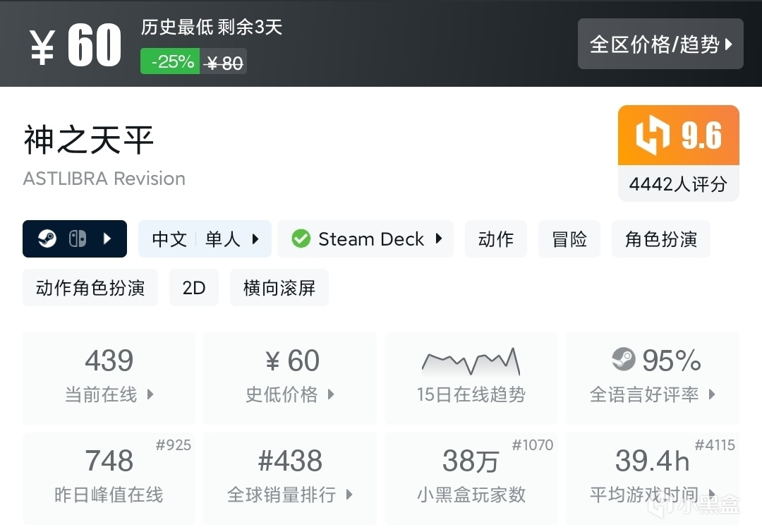Viewport: 762px width, 532px height.
Task: Click the 15-day online trend sparkline
Action: (x=471, y=361)
